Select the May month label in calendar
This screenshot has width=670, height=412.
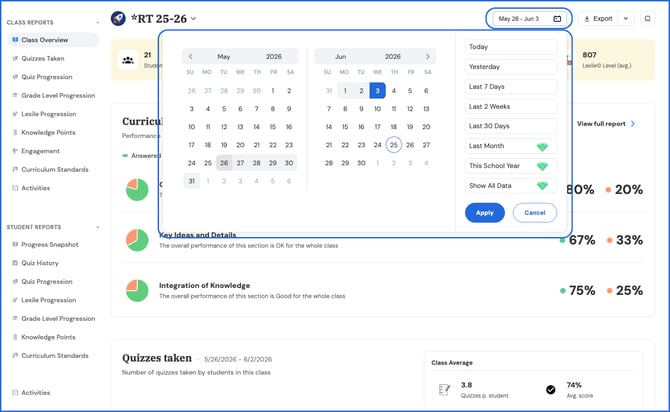click(223, 56)
